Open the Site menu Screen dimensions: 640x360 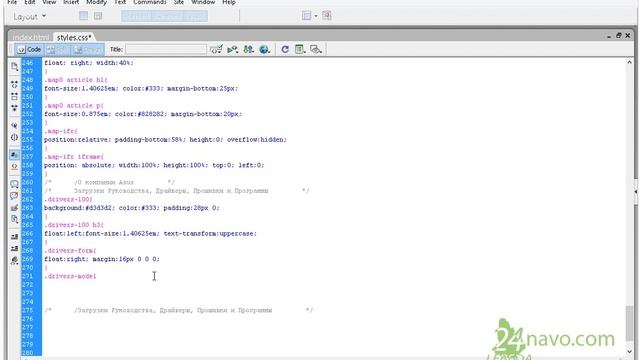click(x=179, y=2)
